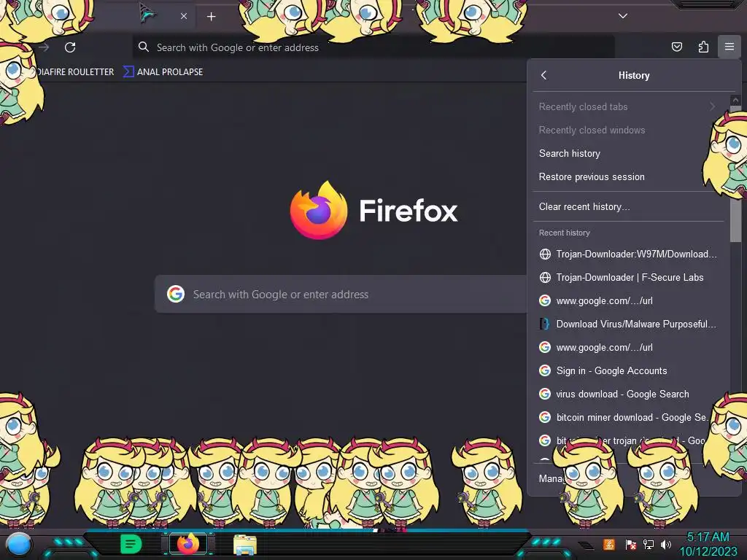The width and height of the screenshot is (747, 560).
Task: Click the new tab page Google search box
Action: tap(341, 295)
